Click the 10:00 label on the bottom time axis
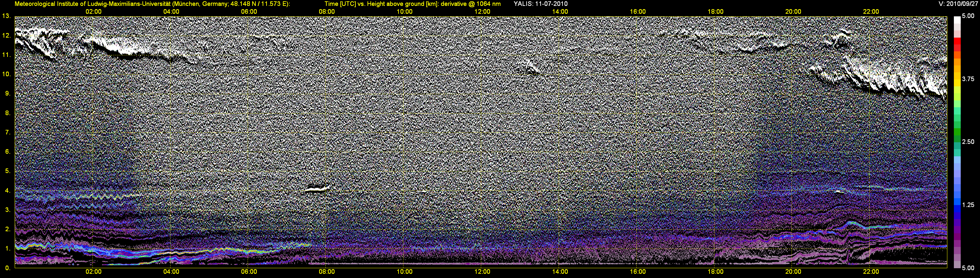Image resolution: width=980 pixels, height=278 pixels. coord(404,272)
